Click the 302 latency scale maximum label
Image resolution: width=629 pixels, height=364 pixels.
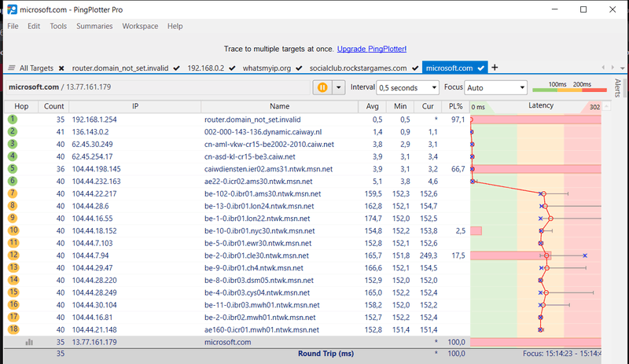click(594, 107)
